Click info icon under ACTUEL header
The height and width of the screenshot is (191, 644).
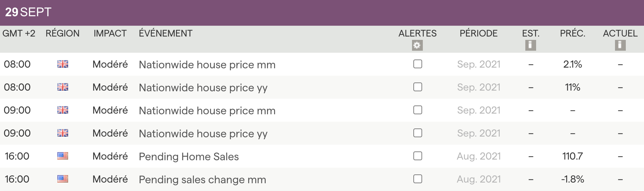(620, 45)
